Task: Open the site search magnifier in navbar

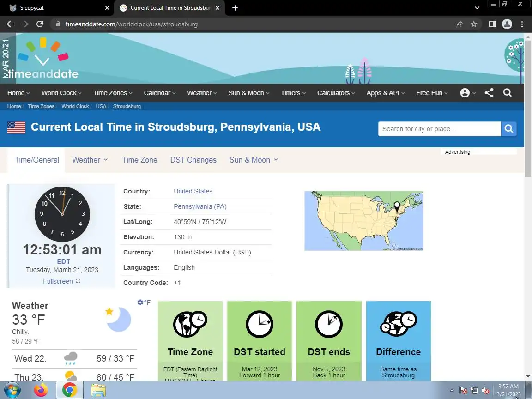Action: 507,93
